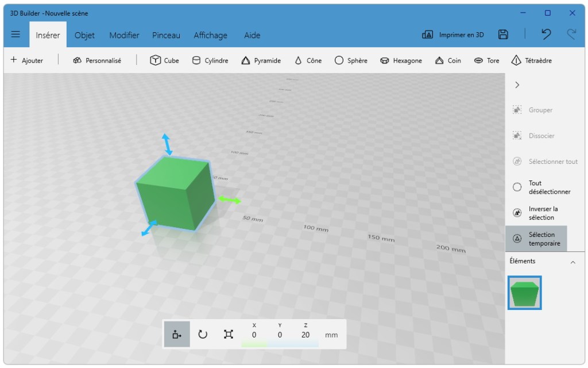Insert a Tore shape
Image resolution: width=588 pixels, height=368 pixels.
pos(486,60)
